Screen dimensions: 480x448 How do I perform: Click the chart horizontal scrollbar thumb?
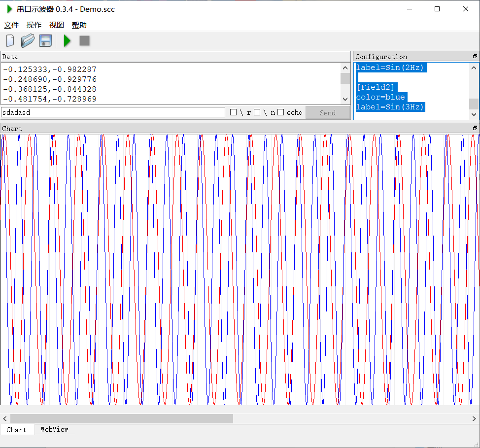coord(122,418)
